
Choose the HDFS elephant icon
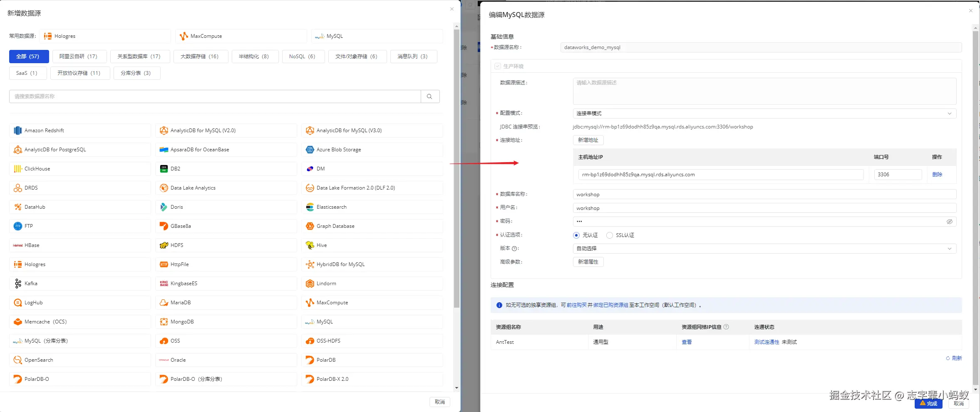(164, 245)
